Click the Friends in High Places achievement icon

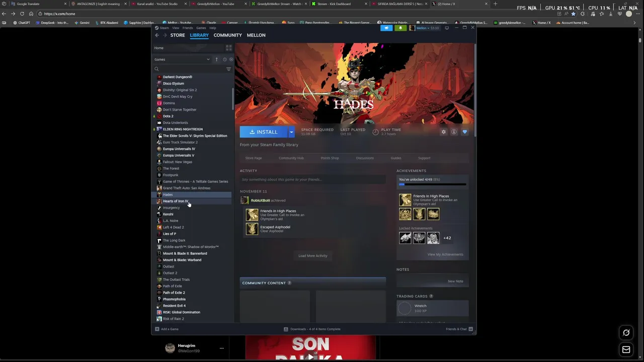click(252, 214)
